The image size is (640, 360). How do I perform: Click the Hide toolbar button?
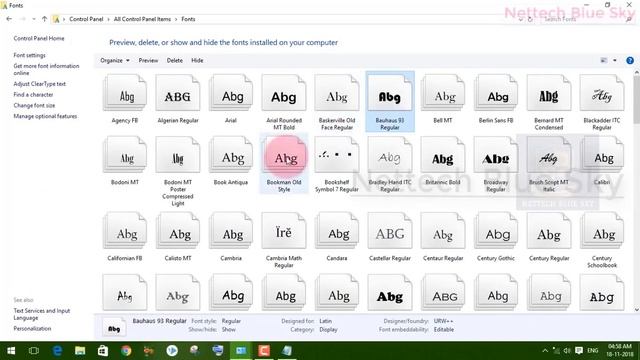pyautogui.click(x=197, y=60)
